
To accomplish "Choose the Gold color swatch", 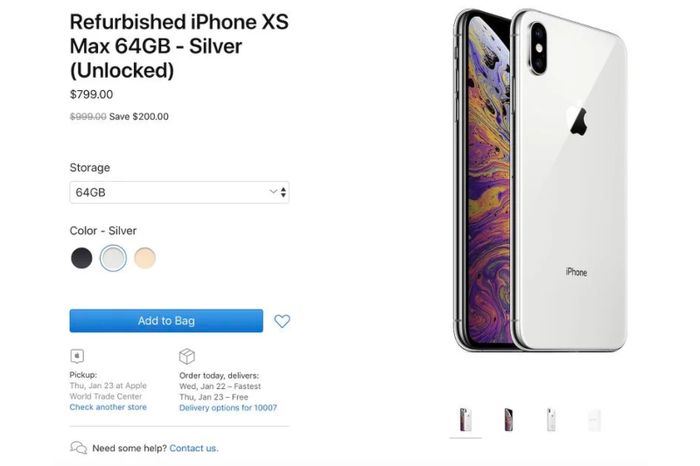I will click(145, 258).
